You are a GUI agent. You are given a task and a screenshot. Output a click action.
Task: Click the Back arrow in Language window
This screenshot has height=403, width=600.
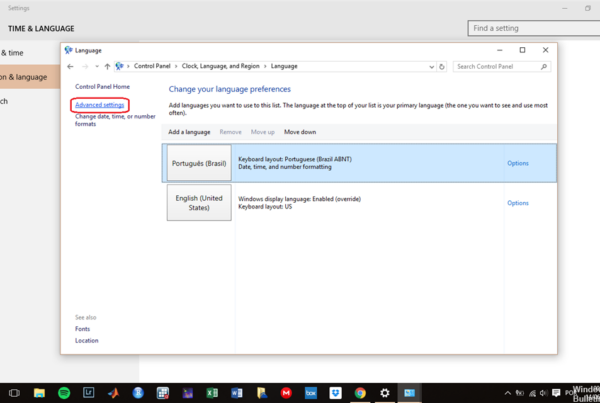[x=70, y=66]
